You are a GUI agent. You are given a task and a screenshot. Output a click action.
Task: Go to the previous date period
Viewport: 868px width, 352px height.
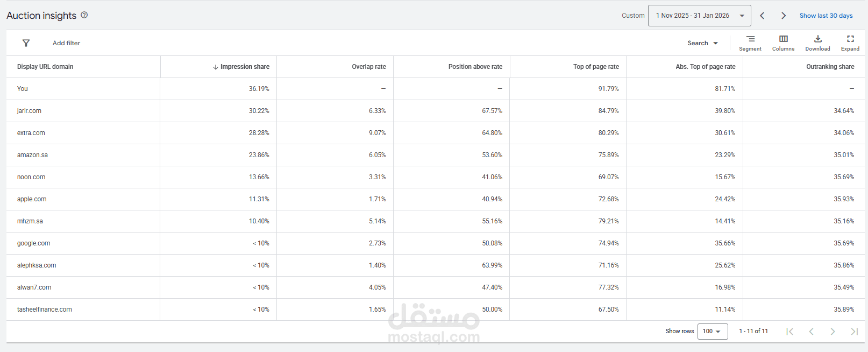[762, 16]
